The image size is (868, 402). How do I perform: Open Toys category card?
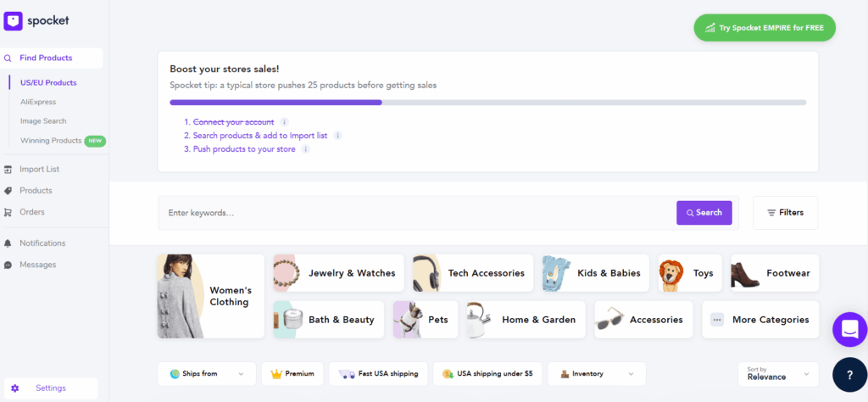click(690, 273)
